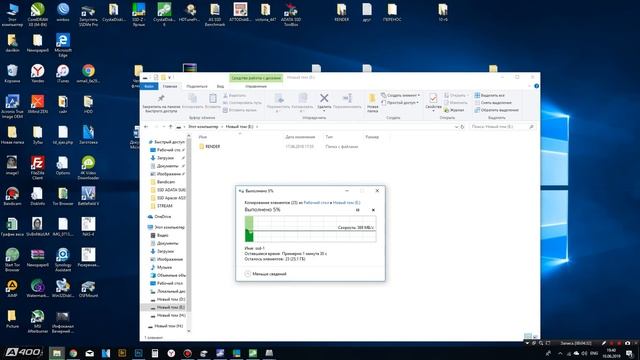Switch to the Home (Главная) ribbon tab
The image size is (640, 360).
[170, 86]
